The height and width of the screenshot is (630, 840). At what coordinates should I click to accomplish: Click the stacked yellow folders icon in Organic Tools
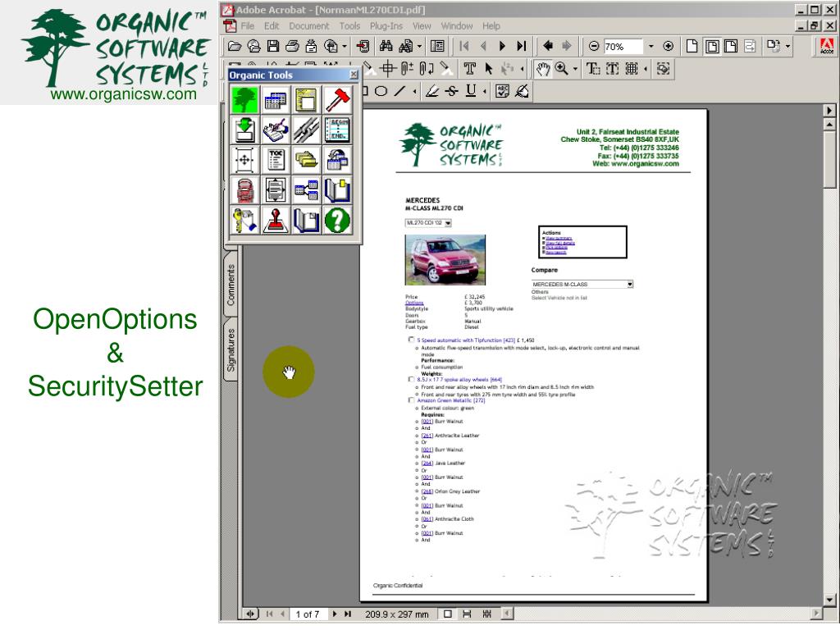tap(307, 160)
